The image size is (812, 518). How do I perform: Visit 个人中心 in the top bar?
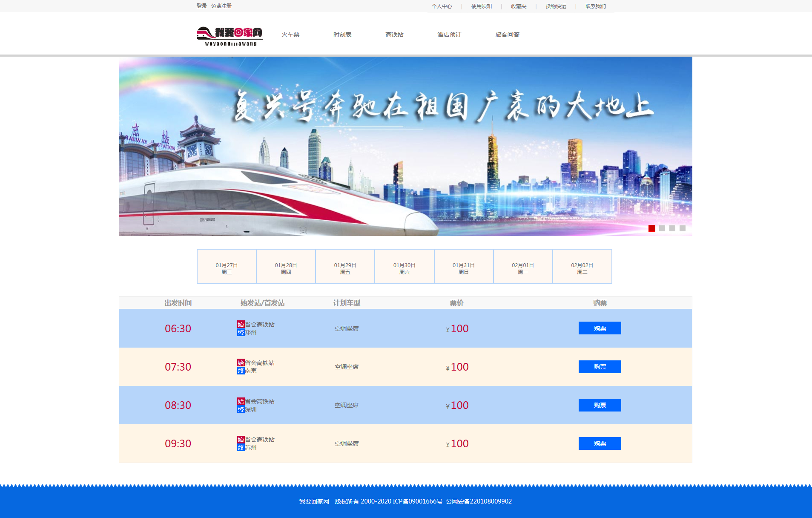click(442, 6)
